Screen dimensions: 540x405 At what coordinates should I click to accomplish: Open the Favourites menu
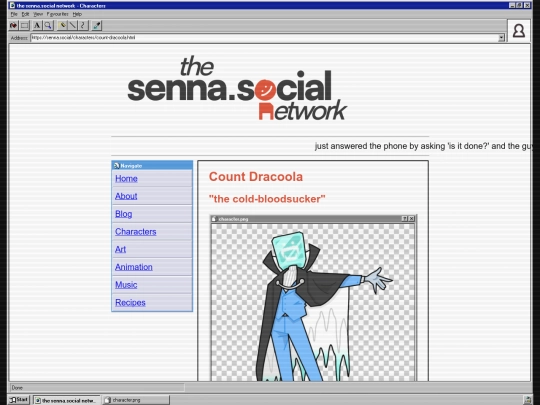coord(58,14)
